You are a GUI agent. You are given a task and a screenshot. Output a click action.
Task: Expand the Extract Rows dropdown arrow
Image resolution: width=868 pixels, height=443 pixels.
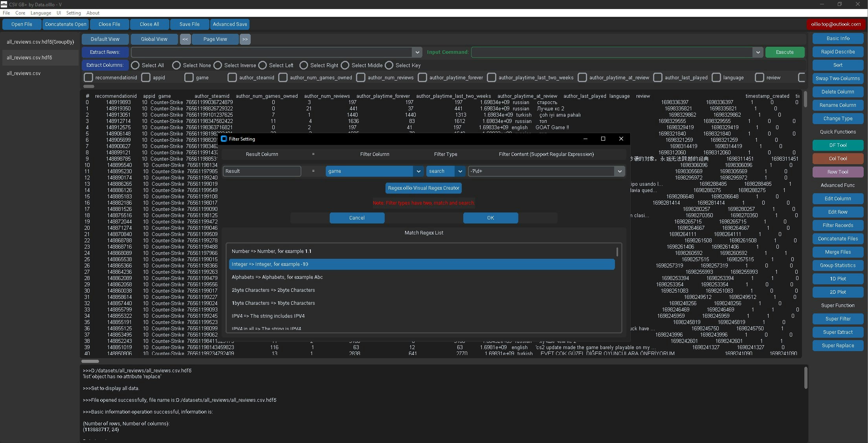tap(417, 52)
